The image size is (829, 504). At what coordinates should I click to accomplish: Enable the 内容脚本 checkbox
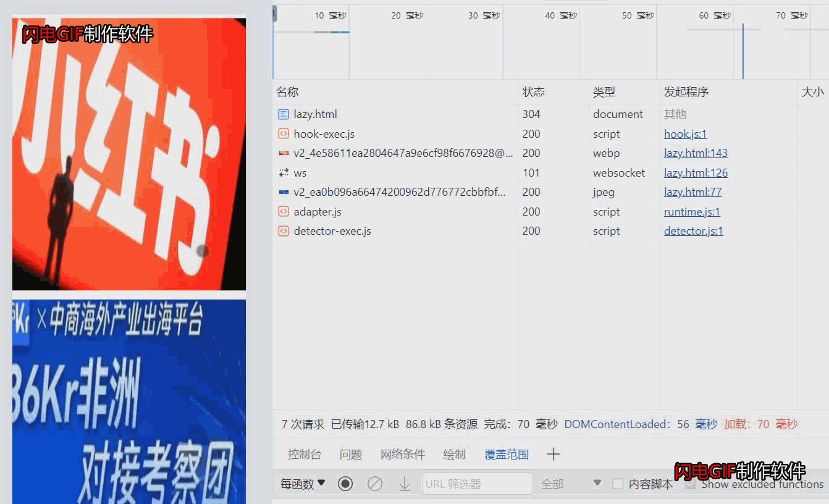(x=617, y=484)
